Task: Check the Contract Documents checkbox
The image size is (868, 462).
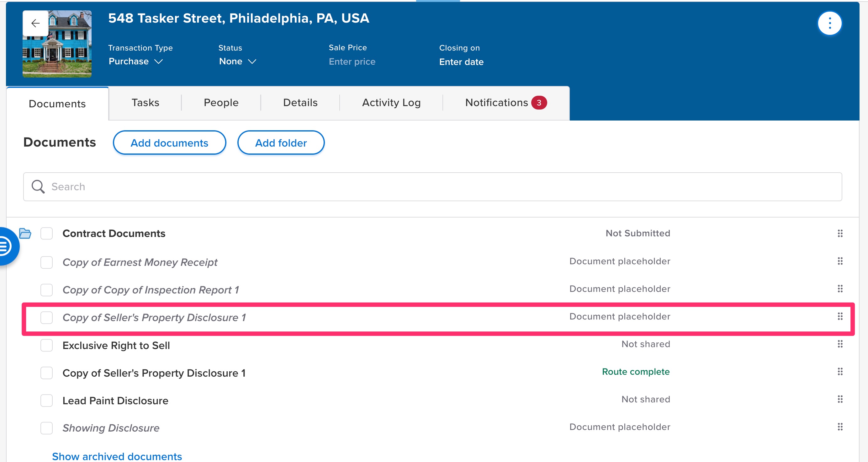Action: click(46, 234)
